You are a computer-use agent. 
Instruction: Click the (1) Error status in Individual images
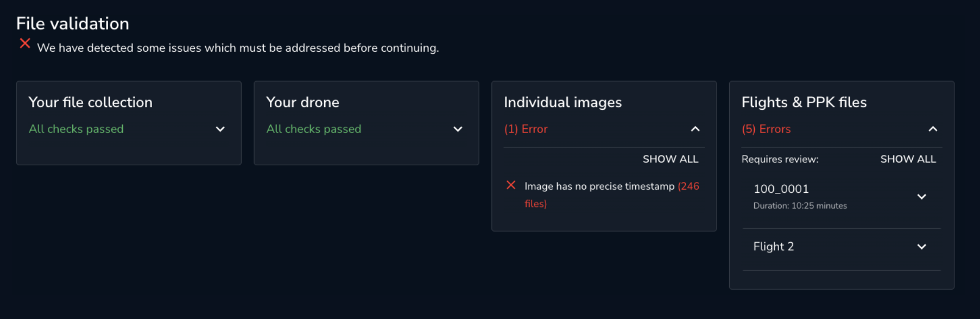tap(525, 129)
